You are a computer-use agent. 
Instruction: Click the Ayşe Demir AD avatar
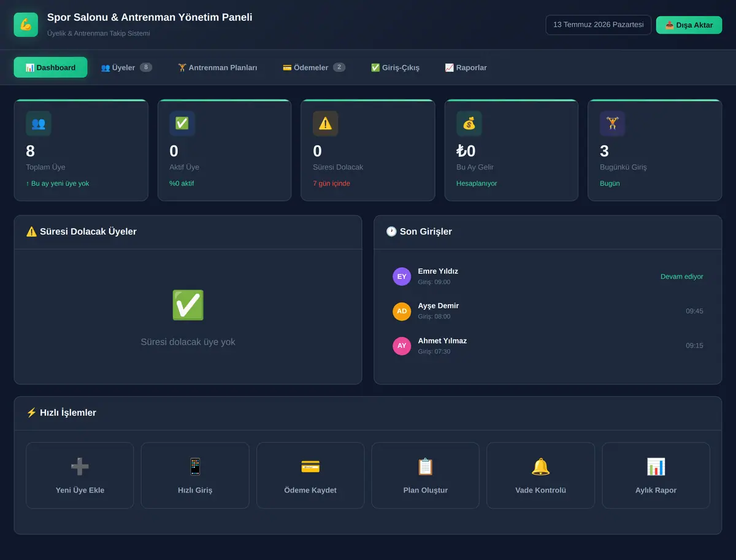402,311
